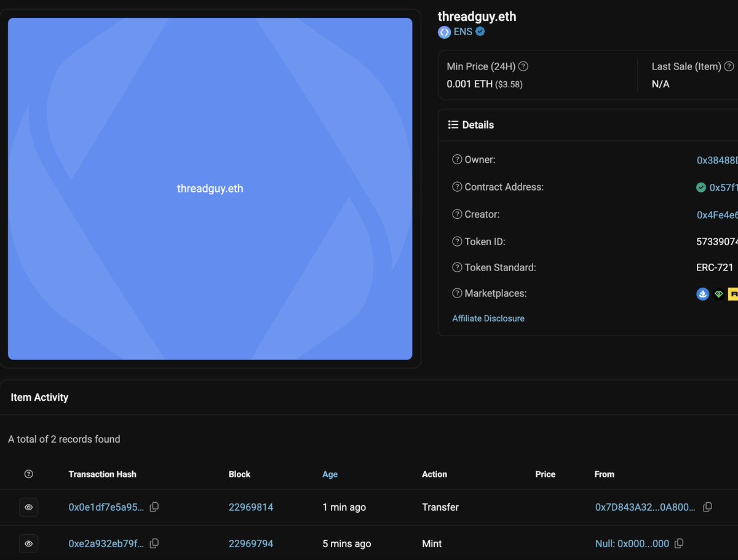
Task: Open creator address 0x4Fe4e6
Action: pos(717,215)
